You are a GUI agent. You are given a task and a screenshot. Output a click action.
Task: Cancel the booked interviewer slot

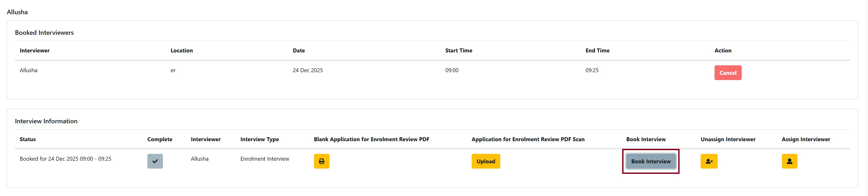(727, 73)
